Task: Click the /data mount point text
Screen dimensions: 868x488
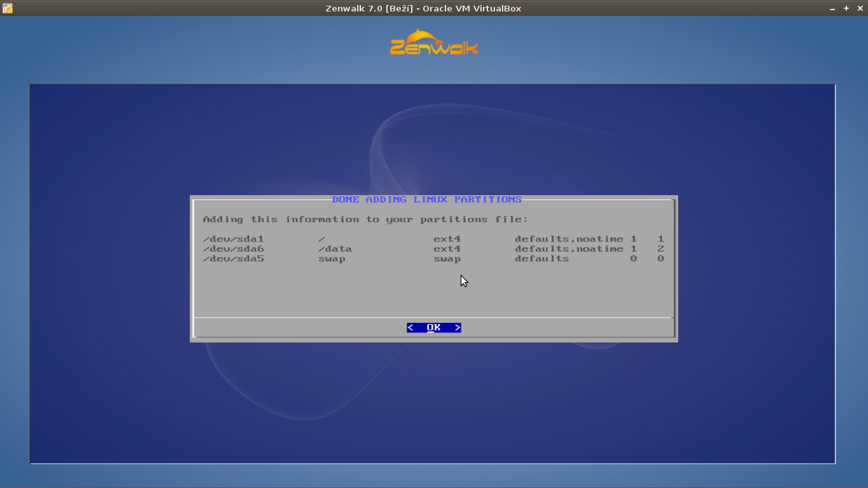Action: (x=335, y=249)
